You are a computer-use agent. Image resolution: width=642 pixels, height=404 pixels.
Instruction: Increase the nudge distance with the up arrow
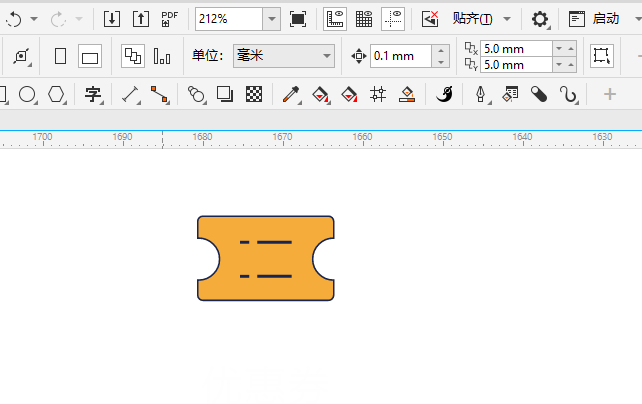[x=441, y=51]
